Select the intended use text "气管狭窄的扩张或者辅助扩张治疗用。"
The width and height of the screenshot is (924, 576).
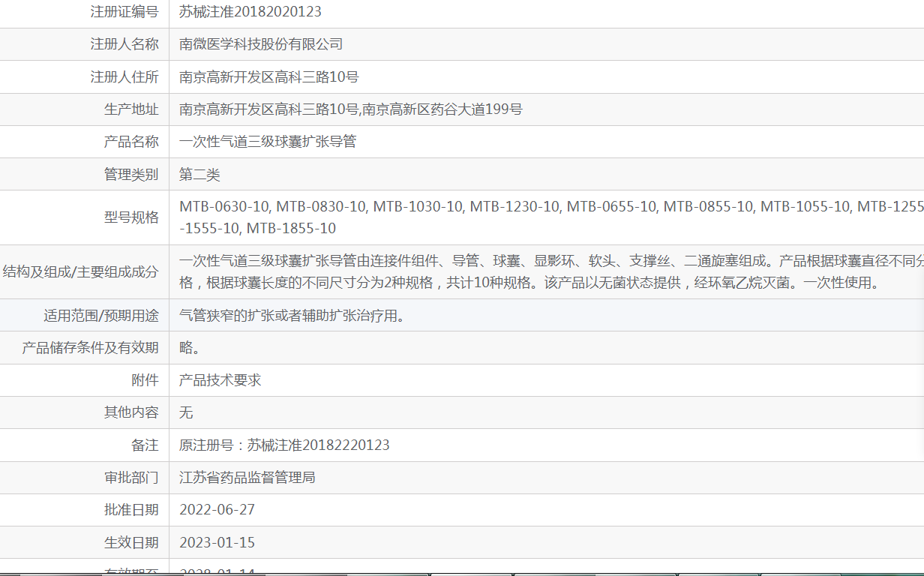pos(292,316)
